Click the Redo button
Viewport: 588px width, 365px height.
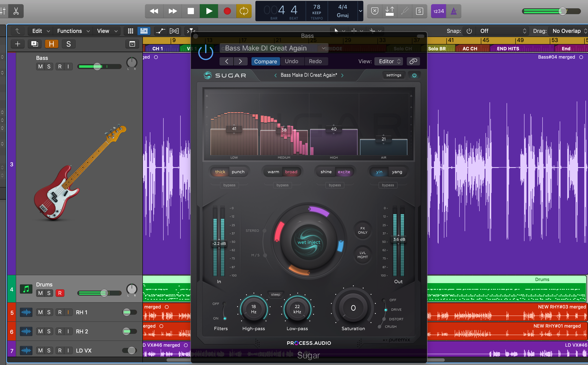pyautogui.click(x=315, y=61)
